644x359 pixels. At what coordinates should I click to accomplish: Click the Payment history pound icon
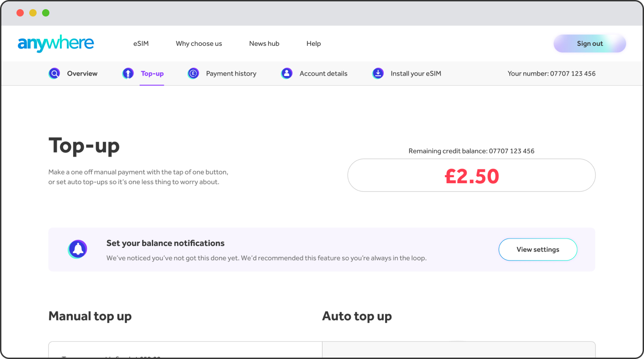tap(193, 73)
